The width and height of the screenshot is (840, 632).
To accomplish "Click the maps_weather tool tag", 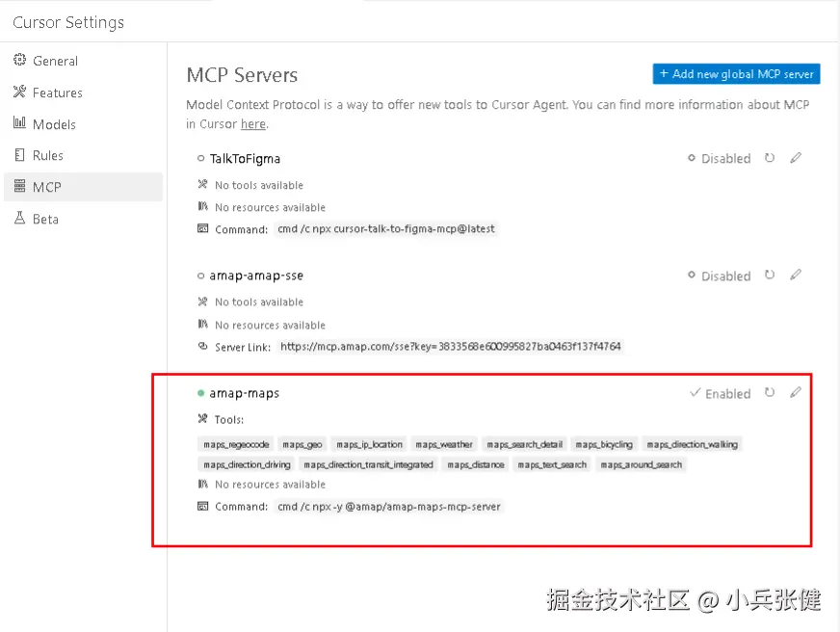I will [x=444, y=444].
